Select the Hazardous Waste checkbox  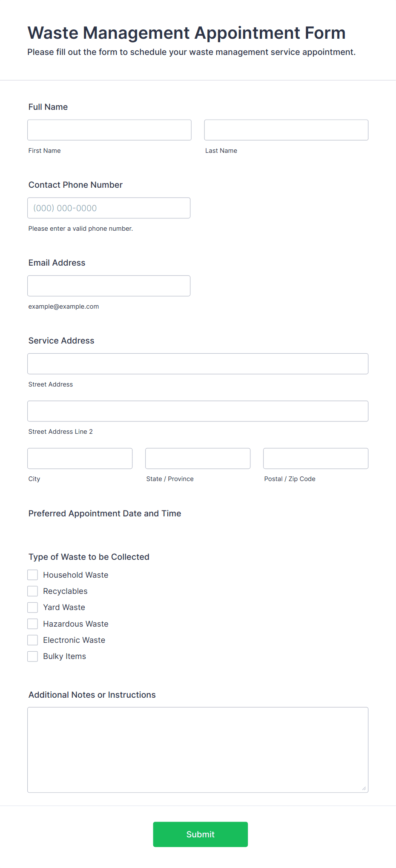pyautogui.click(x=33, y=624)
